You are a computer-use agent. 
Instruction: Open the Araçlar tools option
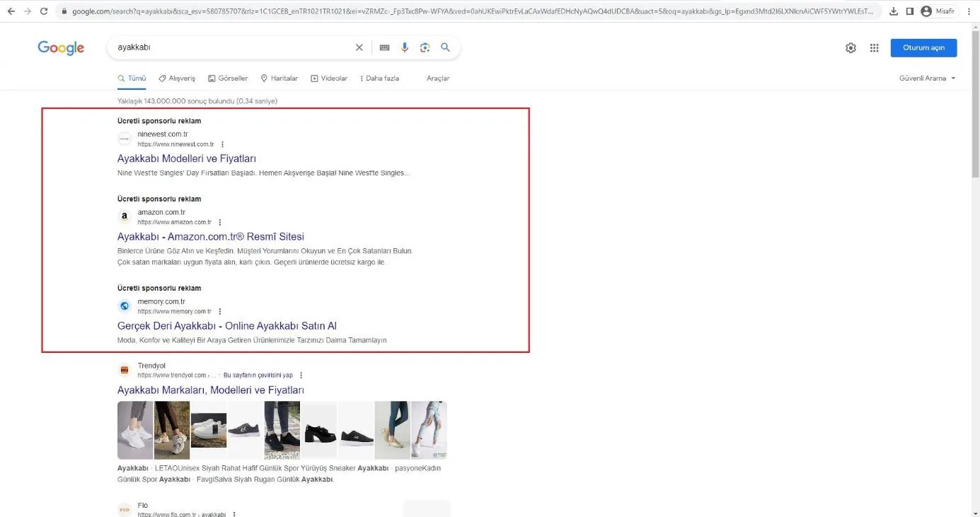coord(438,79)
